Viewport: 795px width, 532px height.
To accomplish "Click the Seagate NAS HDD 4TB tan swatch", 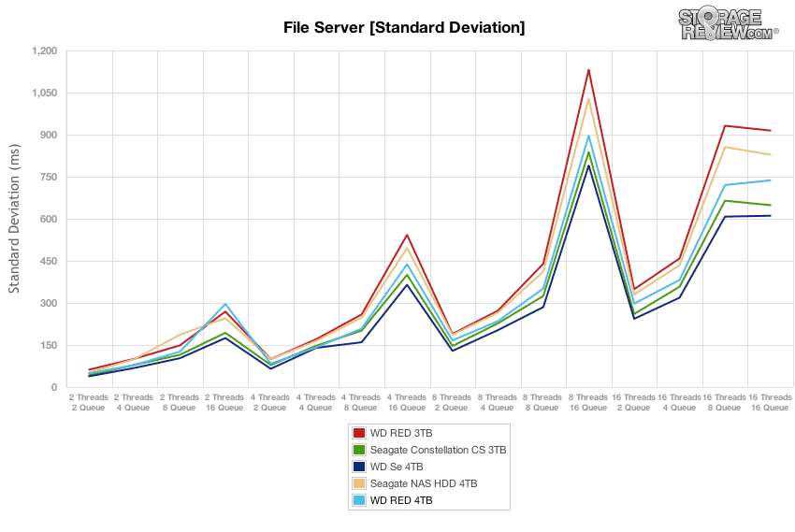I will coord(359,482).
